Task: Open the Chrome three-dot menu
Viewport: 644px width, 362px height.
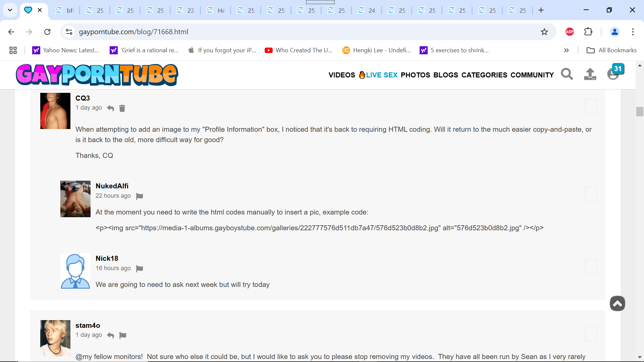Action: tap(633, 32)
